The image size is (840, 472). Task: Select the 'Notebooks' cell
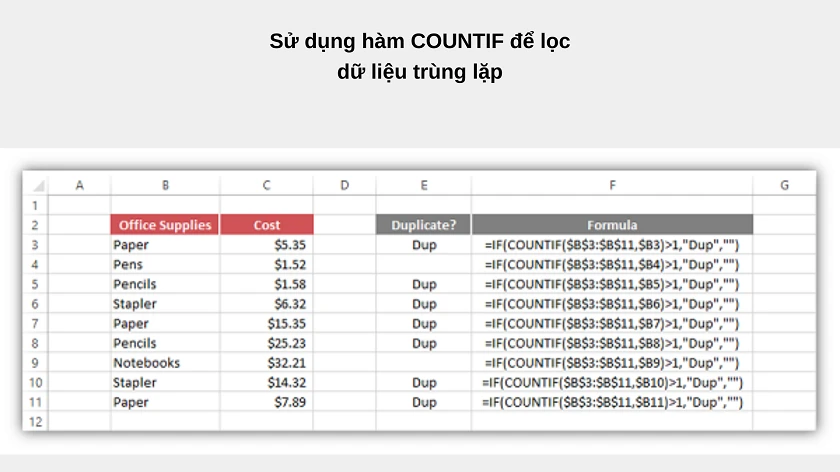tap(165, 363)
